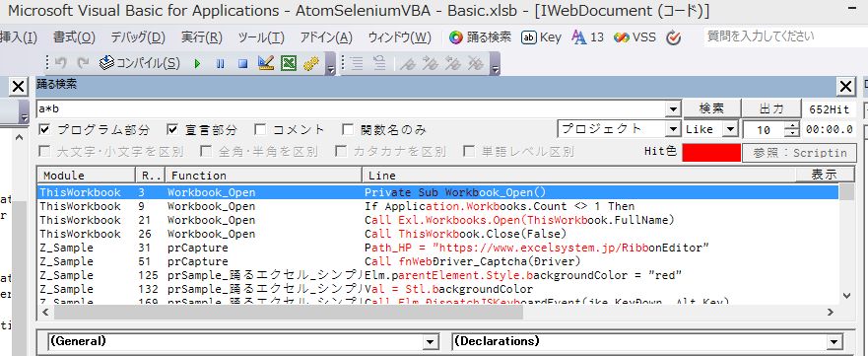This screenshot has width=868, height=356.
Task: Click the help question input box
Action: tap(786, 36)
